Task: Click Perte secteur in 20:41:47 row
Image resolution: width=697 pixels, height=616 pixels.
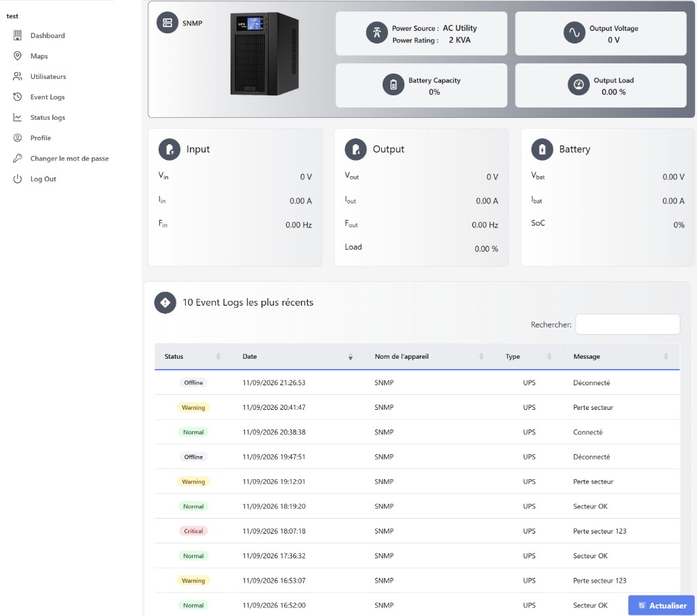Action: click(593, 408)
